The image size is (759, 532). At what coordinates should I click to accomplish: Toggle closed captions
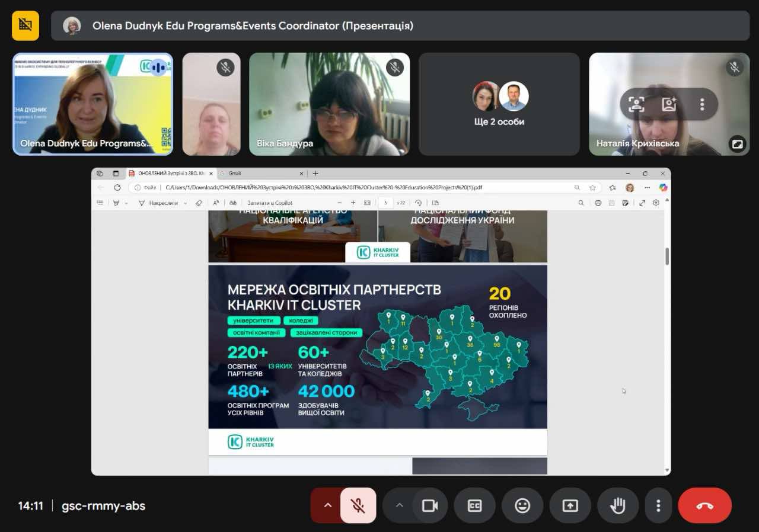(x=474, y=505)
